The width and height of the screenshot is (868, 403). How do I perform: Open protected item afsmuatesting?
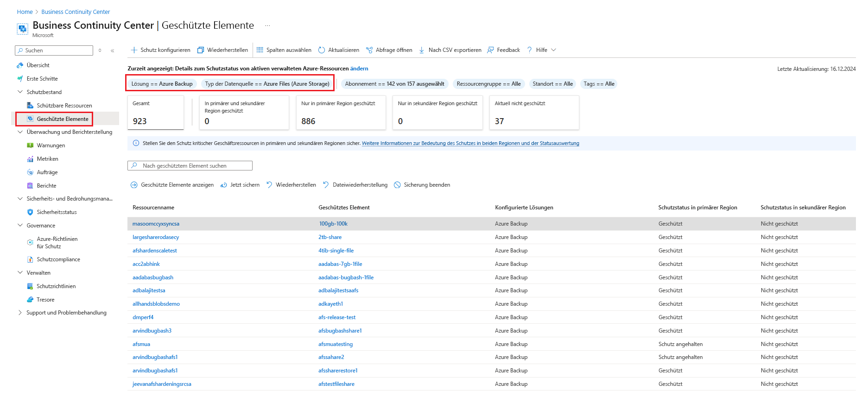pyautogui.click(x=336, y=344)
